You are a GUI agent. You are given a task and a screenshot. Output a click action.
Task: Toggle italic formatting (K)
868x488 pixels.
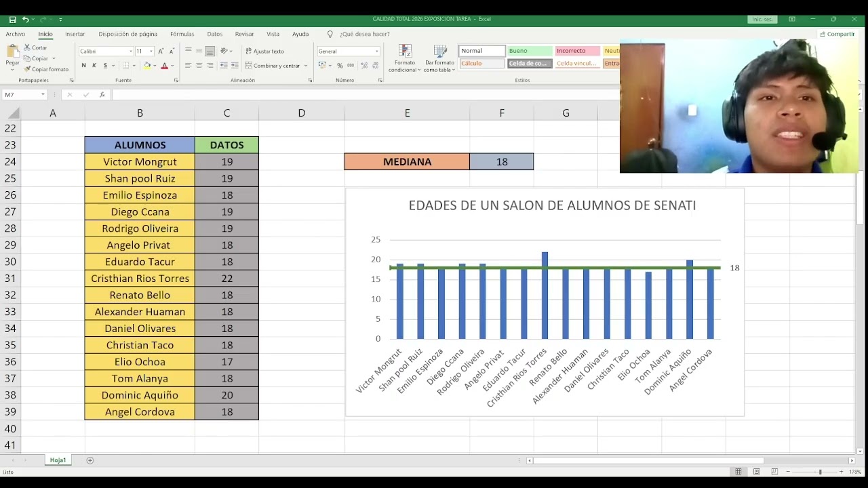[x=95, y=66]
